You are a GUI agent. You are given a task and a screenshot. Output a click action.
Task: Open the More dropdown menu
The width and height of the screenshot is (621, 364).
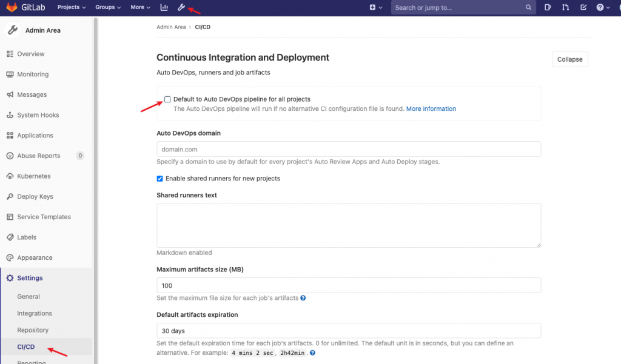coord(140,7)
